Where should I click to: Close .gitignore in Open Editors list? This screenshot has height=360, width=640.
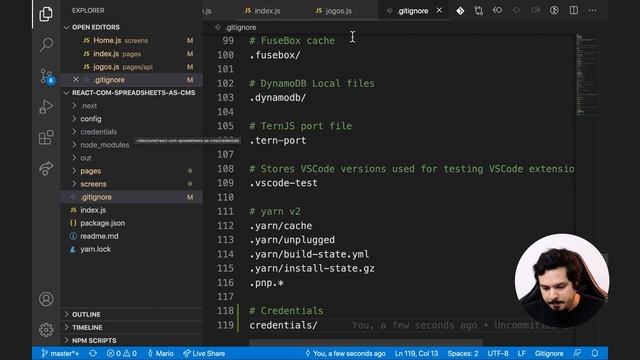pyautogui.click(x=76, y=80)
